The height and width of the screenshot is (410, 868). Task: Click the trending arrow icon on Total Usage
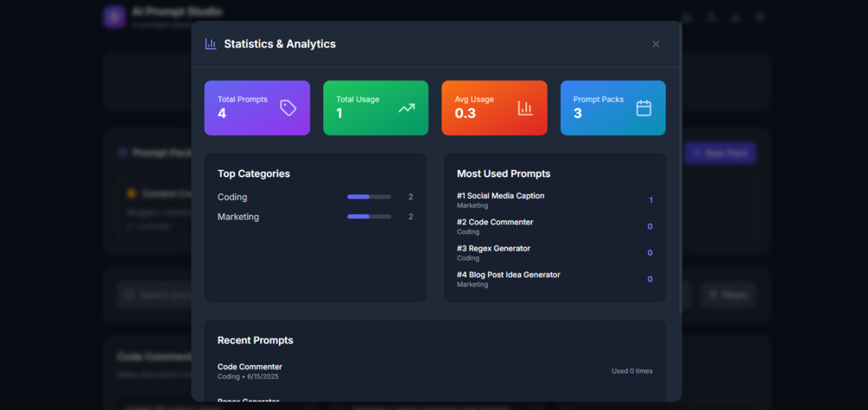coord(406,108)
